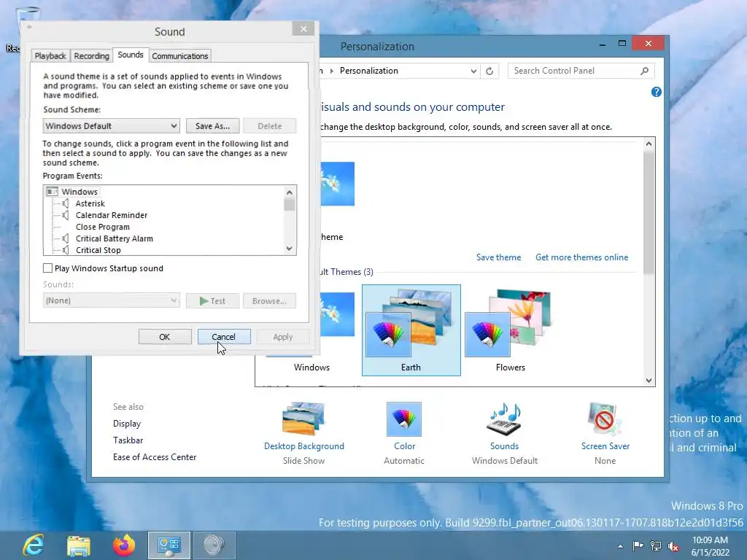Open the Sounds link below the music icon
The width and height of the screenshot is (747, 560).
tap(505, 446)
